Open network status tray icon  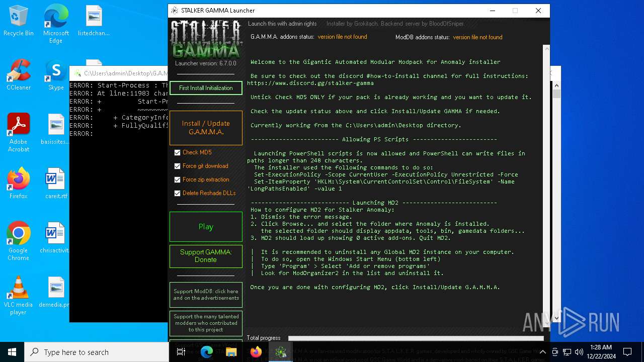pyautogui.click(x=567, y=352)
